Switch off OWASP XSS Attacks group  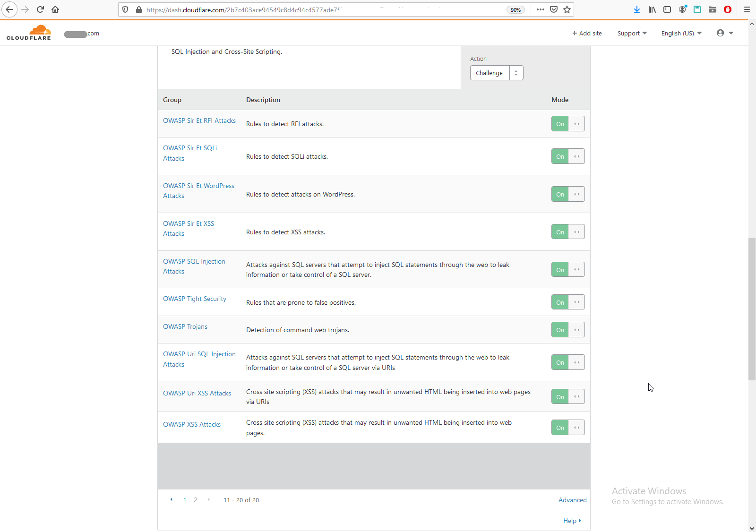(567, 428)
